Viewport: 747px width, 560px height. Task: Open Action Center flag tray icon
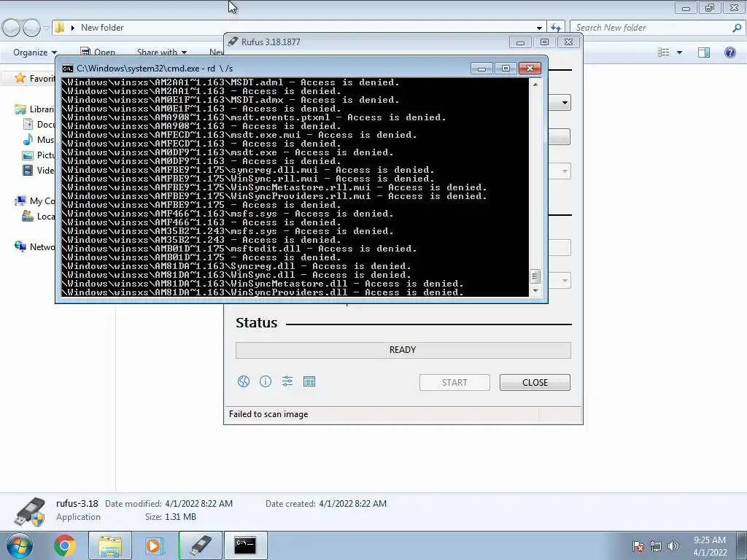(638, 546)
